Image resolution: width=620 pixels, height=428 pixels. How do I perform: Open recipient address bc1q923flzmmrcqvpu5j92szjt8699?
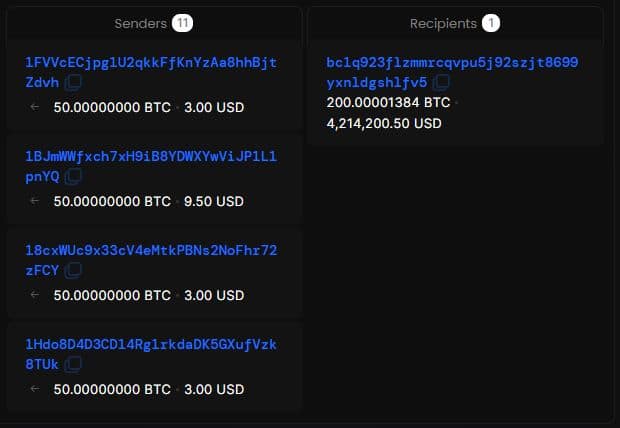tap(452, 62)
